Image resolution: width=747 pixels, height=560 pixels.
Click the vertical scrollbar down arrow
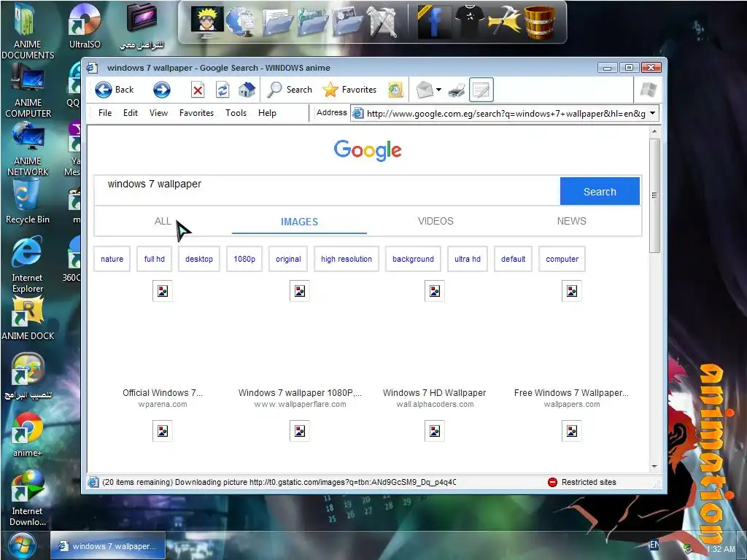click(654, 467)
